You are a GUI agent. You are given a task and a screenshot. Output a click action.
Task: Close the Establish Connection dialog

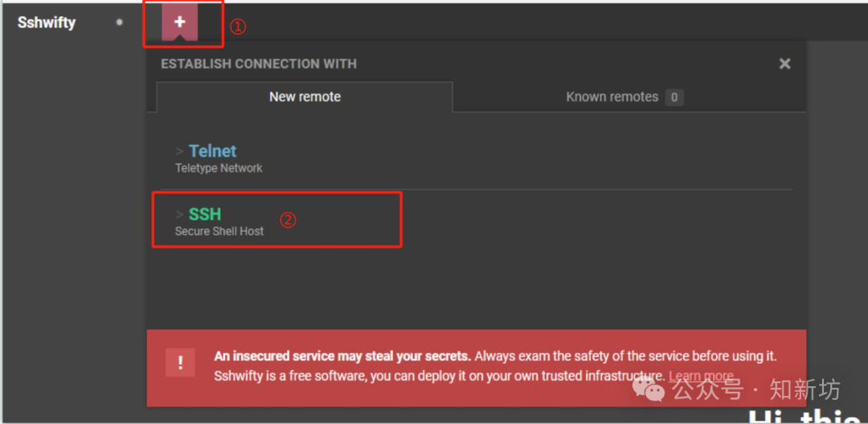784,64
